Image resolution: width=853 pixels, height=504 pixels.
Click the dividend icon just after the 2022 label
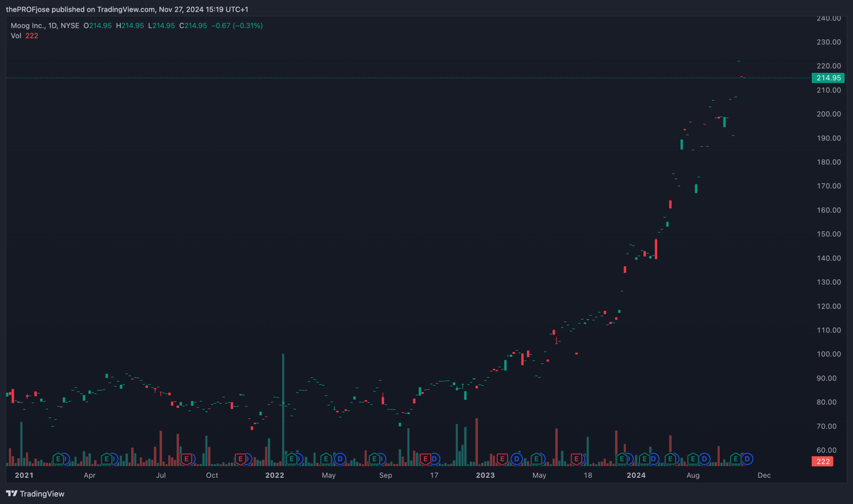pyautogui.click(x=300, y=459)
